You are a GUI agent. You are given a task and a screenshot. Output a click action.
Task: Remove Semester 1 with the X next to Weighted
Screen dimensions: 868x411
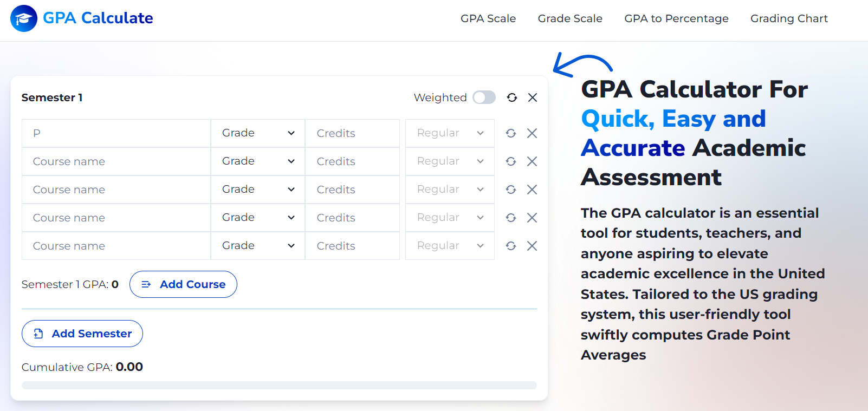coord(533,97)
